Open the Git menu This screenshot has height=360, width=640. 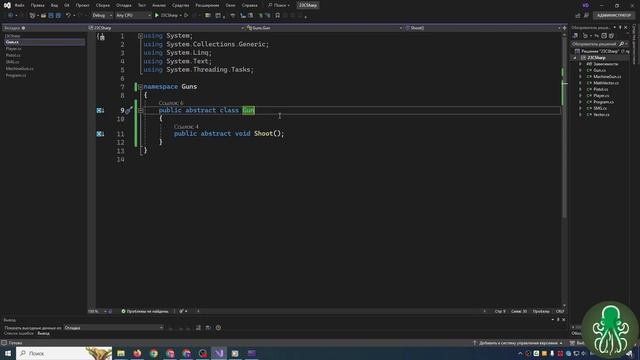[67, 5]
